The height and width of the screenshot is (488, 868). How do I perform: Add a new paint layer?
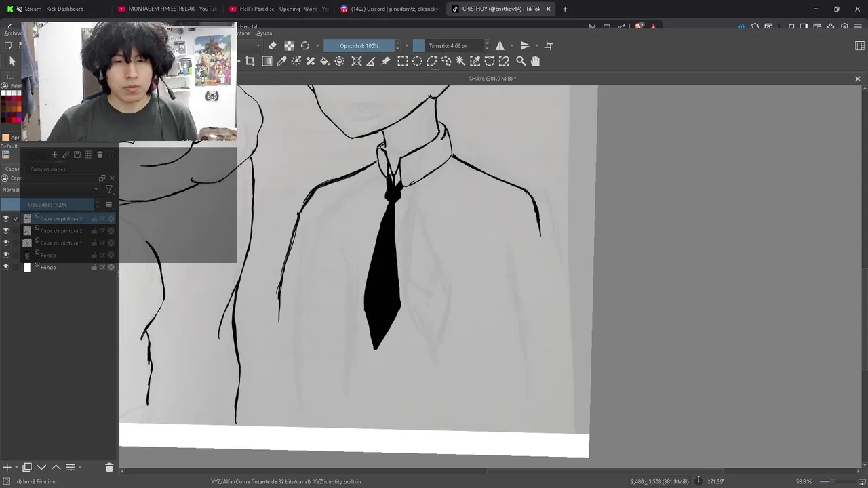click(x=7, y=467)
